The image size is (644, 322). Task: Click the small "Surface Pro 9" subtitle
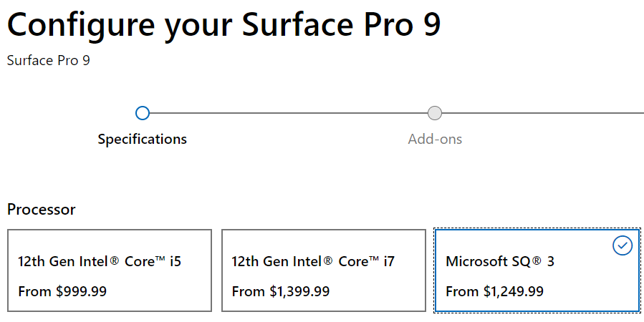point(49,60)
